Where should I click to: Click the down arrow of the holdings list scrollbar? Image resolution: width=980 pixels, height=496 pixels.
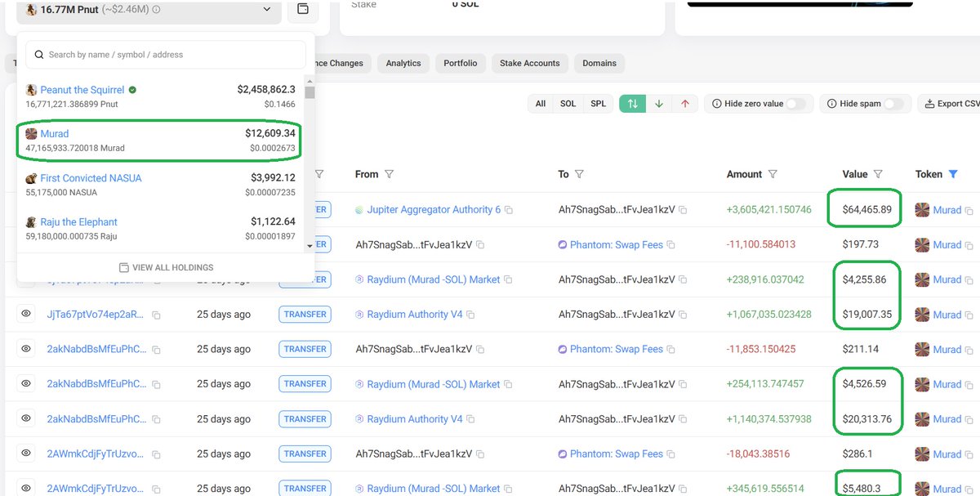click(x=310, y=245)
